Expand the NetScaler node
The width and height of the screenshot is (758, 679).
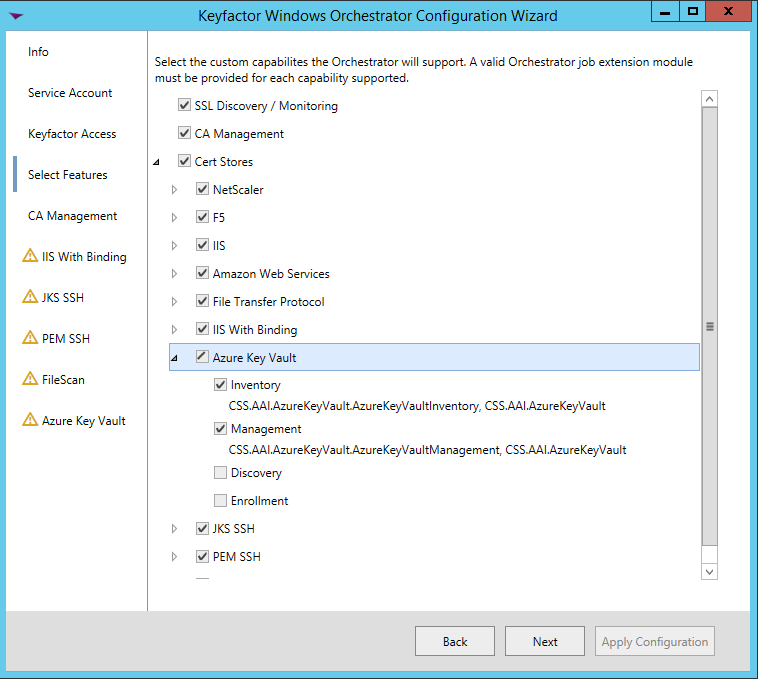click(175, 189)
